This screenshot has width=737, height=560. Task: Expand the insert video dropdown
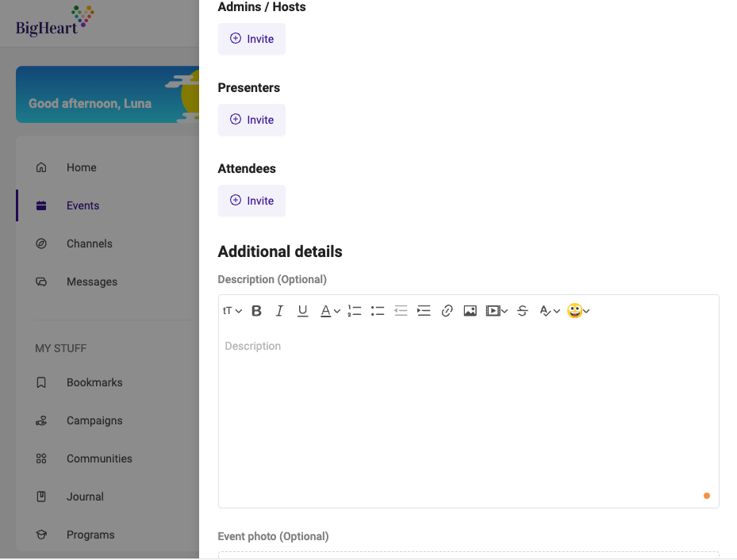497,311
